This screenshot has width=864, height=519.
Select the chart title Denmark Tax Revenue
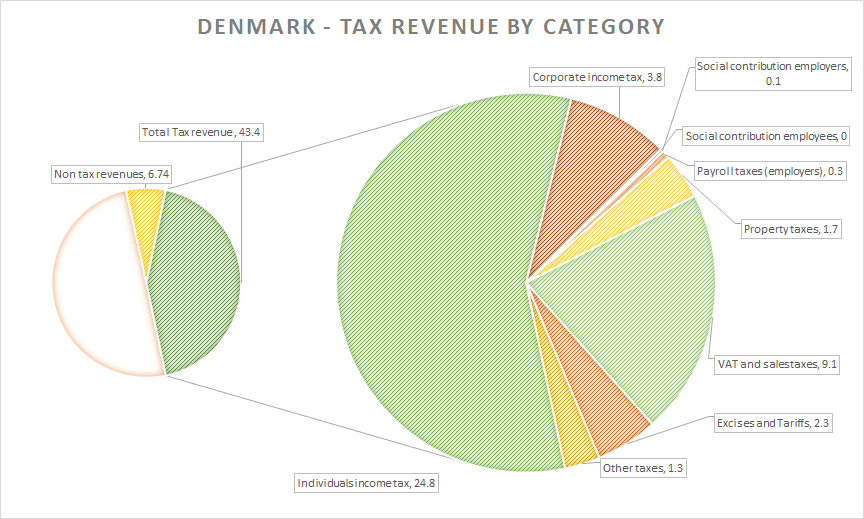431,27
